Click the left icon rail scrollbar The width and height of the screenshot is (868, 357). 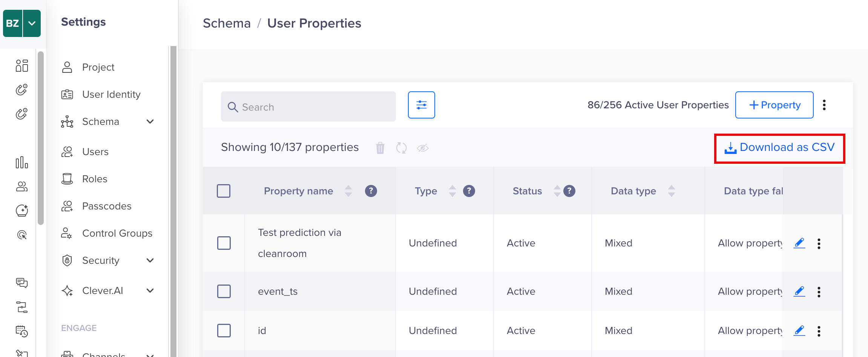(41, 138)
